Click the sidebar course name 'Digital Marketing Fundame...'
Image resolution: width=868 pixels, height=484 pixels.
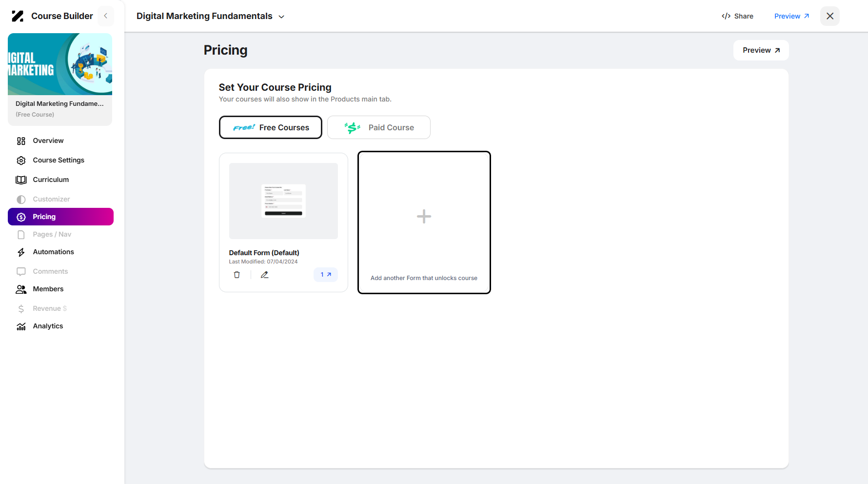tap(59, 103)
